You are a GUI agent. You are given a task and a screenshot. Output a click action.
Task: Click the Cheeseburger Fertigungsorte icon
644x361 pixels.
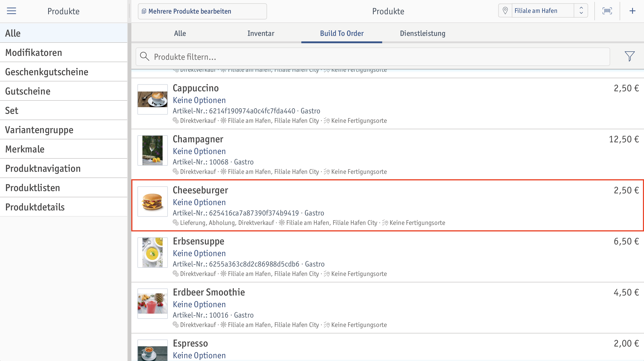point(385,223)
